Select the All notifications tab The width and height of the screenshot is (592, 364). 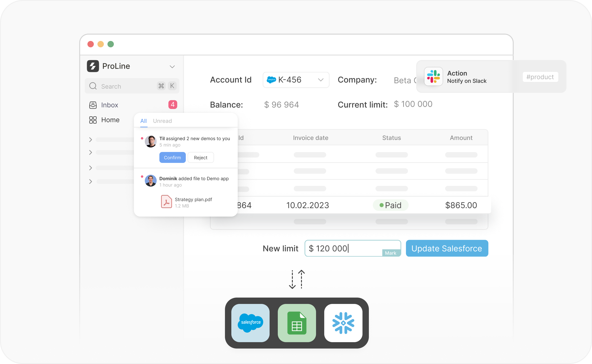click(x=143, y=121)
